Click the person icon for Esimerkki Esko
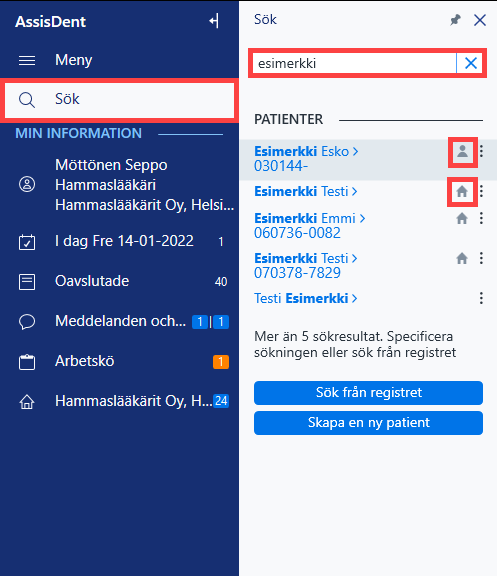The height and width of the screenshot is (576, 497). 462,151
